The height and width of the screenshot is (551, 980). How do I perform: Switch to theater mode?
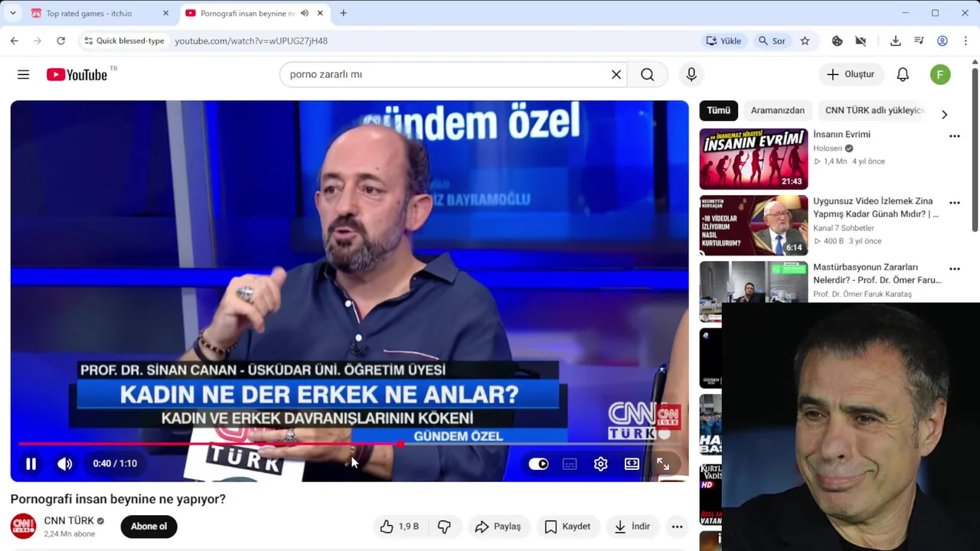[x=632, y=464]
